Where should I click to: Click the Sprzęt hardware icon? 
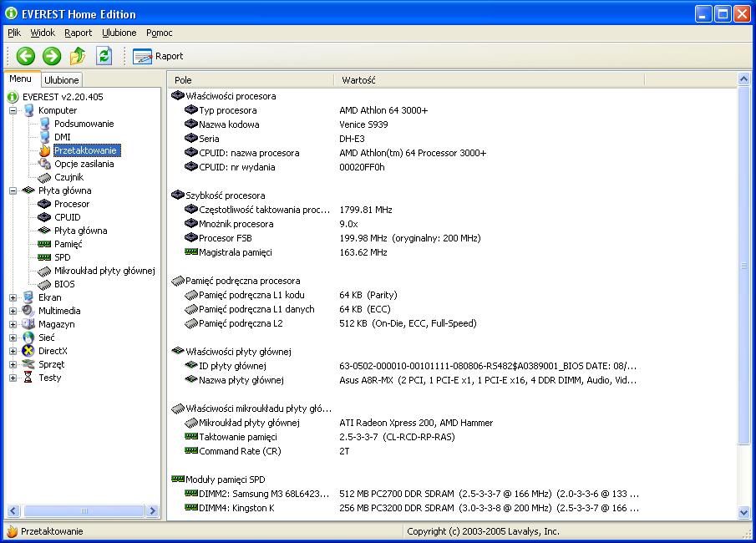(x=28, y=364)
